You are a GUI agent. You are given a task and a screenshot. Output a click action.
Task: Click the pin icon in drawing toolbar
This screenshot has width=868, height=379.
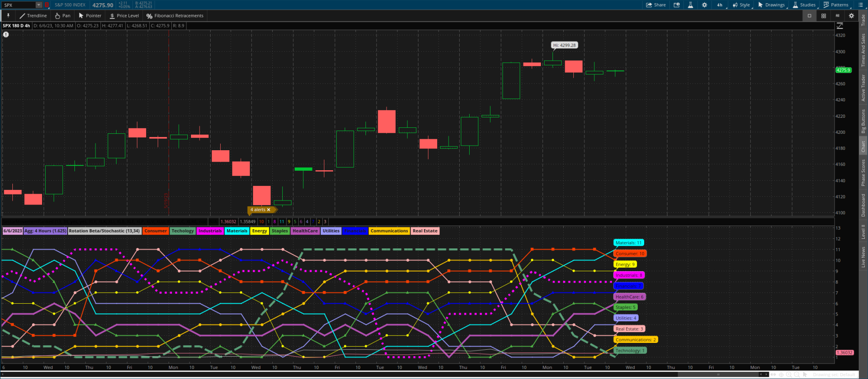[x=8, y=16]
